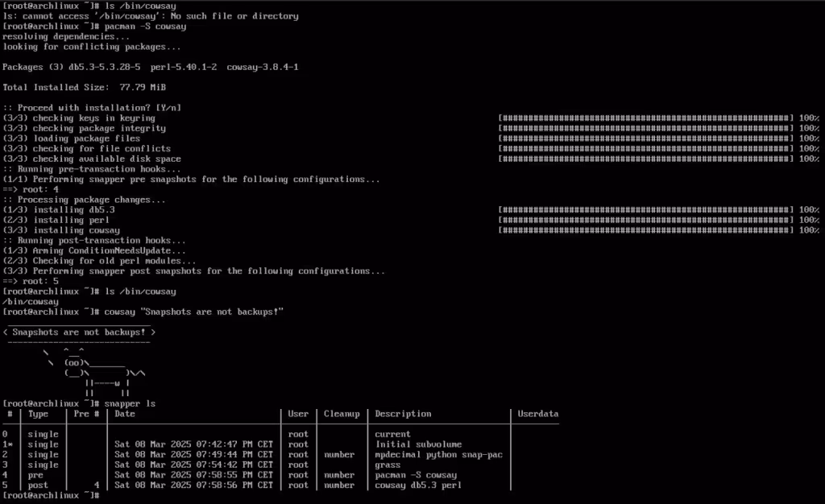This screenshot has height=504, width=825.
Task: Click the 'Userdata' column header
Action: tap(537, 414)
